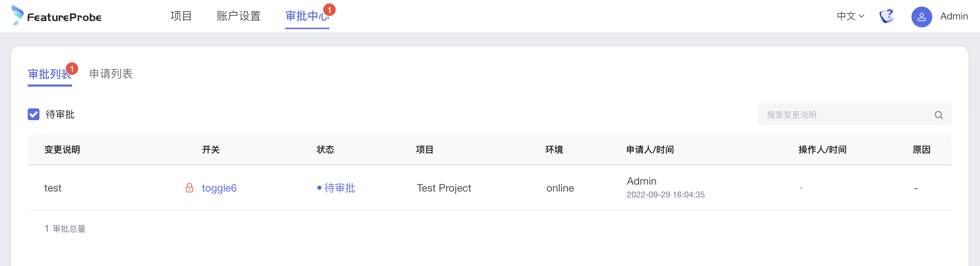Uncheck the 待审批 filter checkbox
980x266 pixels.
tap(34, 115)
